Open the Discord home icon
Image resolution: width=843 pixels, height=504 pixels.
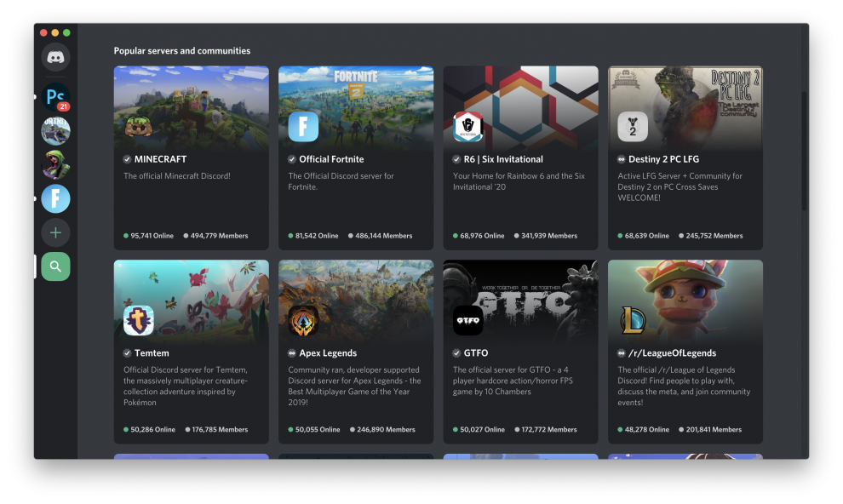click(x=55, y=57)
